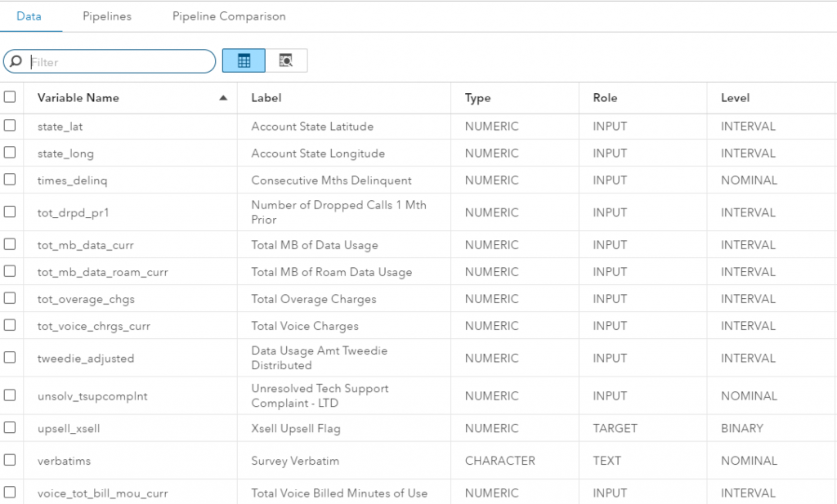This screenshot has height=504, width=837.
Task: Check the checkbox for times_delinq
Action: 11,180
